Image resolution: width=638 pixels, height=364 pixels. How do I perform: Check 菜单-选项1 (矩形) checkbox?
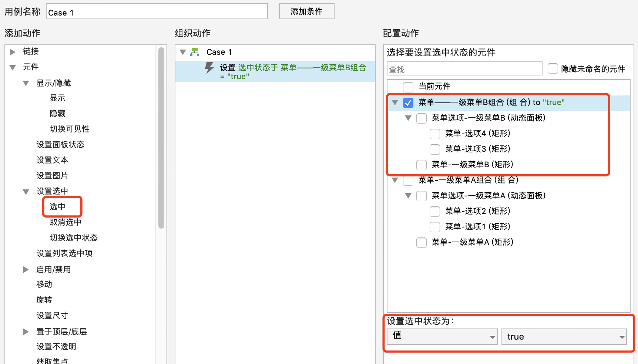click(x=435, y=227)
